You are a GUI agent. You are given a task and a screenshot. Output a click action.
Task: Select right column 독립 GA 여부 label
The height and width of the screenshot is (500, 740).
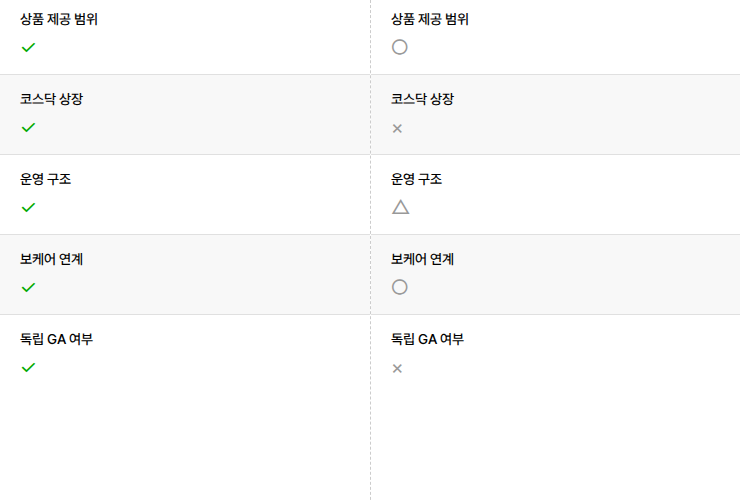click(427, 339)
